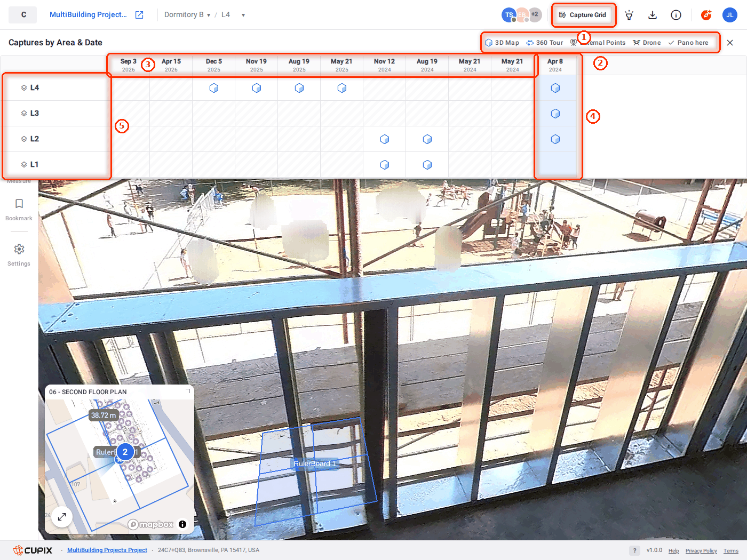747x560 pixels.
Task: Click the v1.0.0 version text
Action: 654,550
